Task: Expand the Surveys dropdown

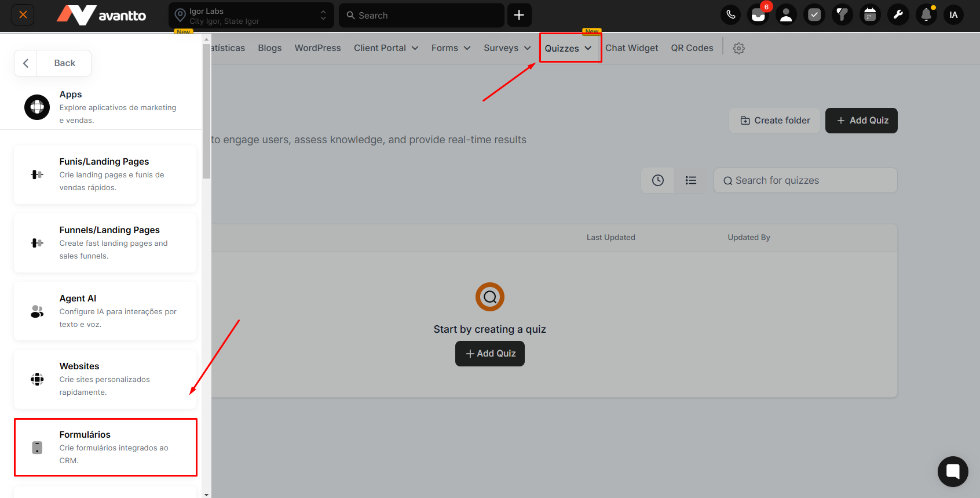Action: [507, 48]
